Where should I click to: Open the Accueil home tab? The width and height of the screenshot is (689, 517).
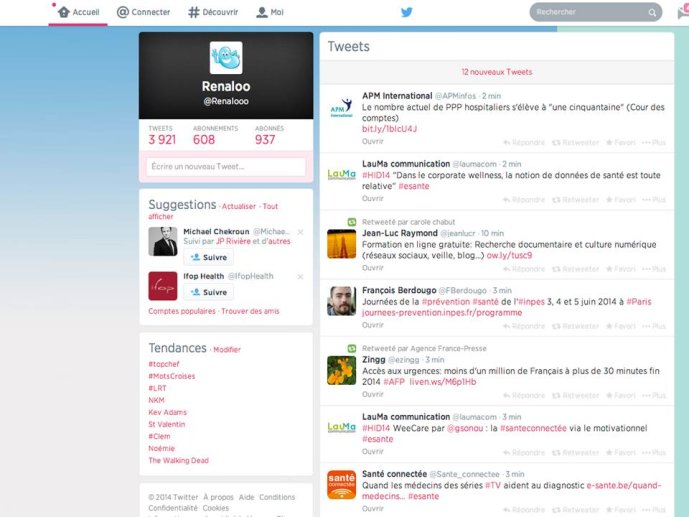[x=78, y=12]
